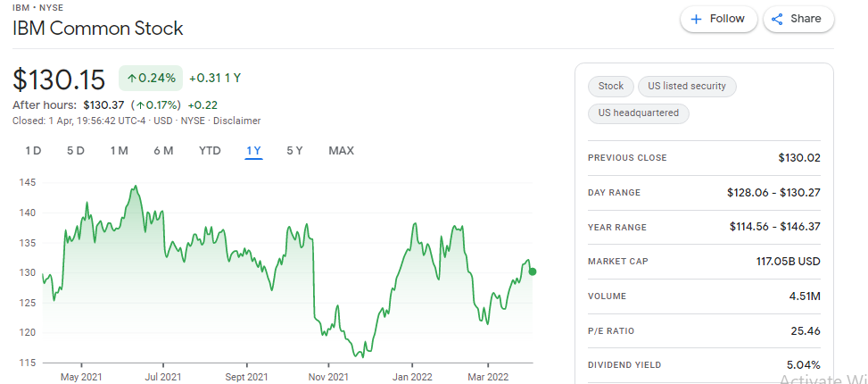
Task: Click the +0.31 1 Y change text
Action: click(x=215, y=78)
